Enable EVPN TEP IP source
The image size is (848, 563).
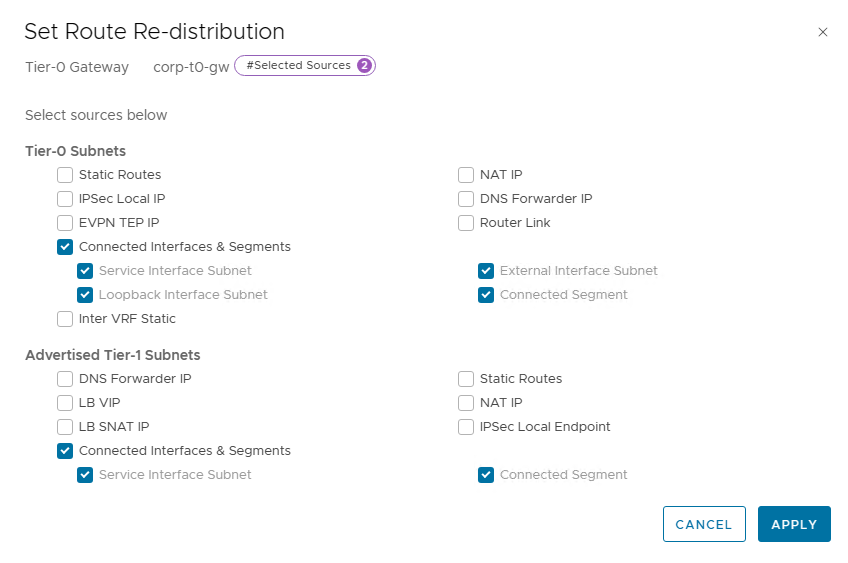[x=65, y=223]
